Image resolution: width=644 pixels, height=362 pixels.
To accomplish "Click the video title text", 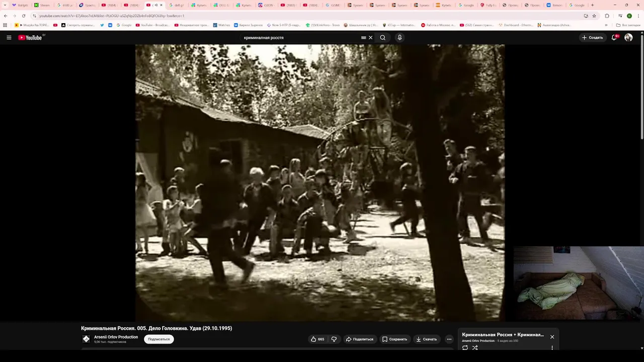I will [156, 328].
